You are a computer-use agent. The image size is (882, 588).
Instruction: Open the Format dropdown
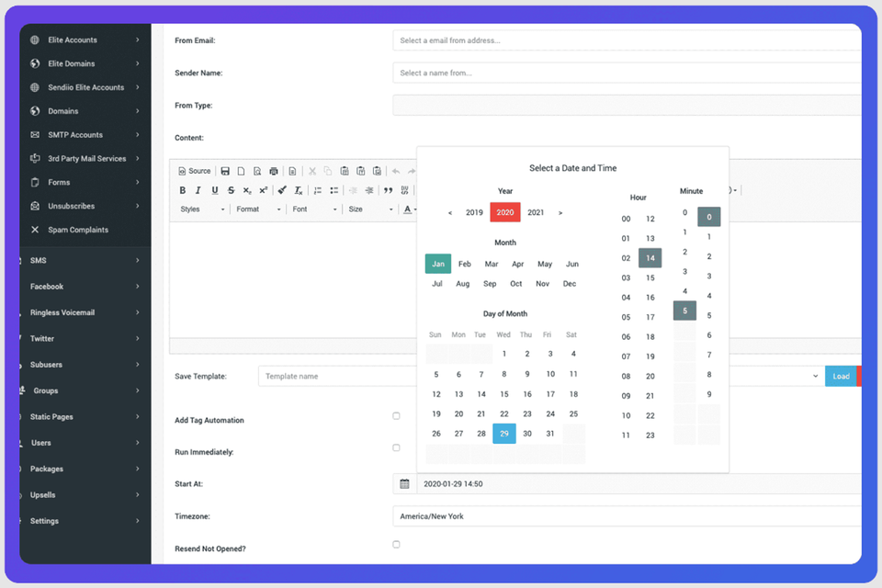coord(258,209)
